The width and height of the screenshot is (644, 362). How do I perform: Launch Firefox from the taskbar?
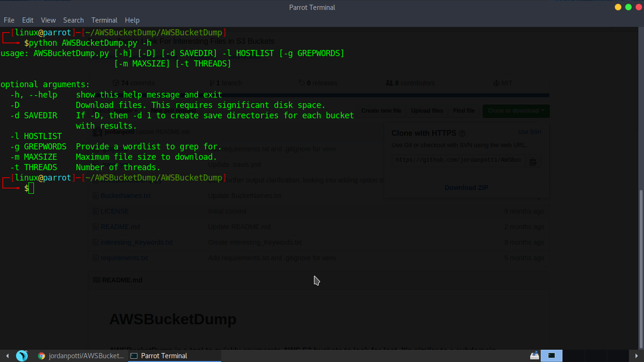click(x=42, y=356)
